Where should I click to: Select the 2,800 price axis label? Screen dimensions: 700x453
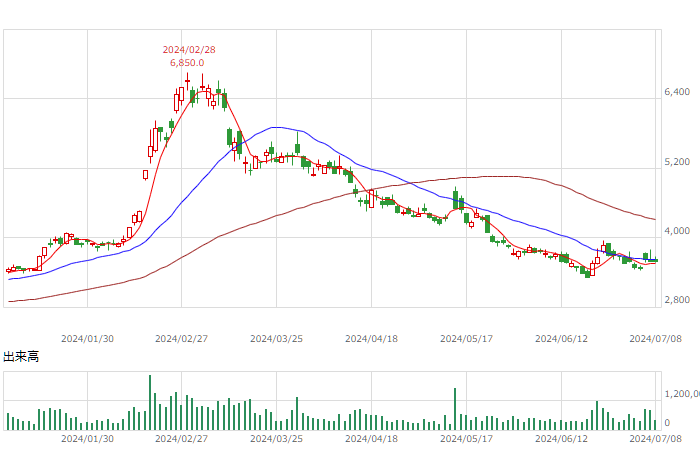677,300
